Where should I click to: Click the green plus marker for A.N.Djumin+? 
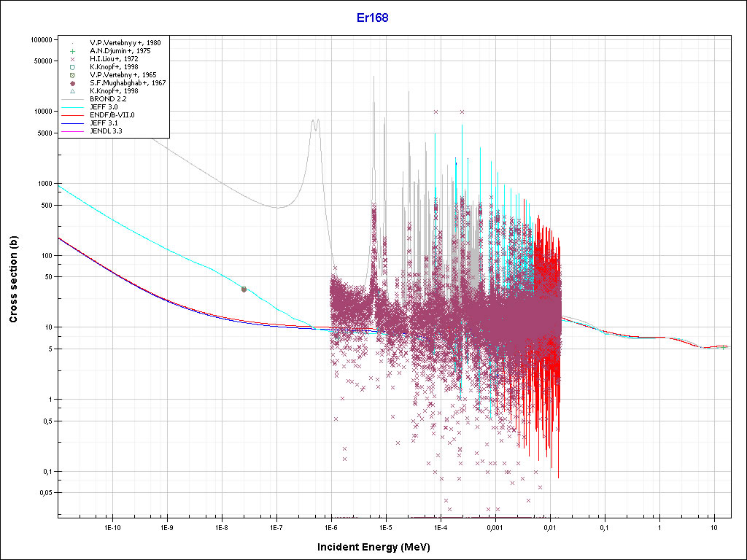point(73,51)
